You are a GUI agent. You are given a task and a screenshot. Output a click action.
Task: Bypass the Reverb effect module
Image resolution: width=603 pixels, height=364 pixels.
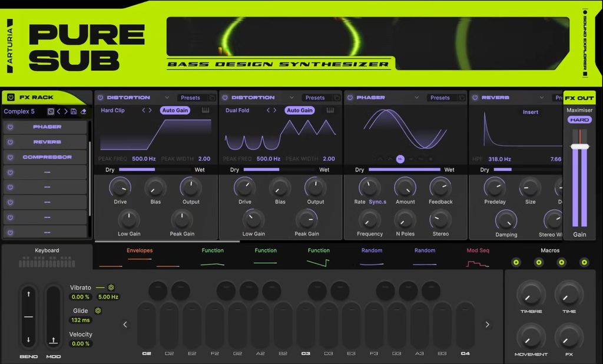(x=475, y=98)
